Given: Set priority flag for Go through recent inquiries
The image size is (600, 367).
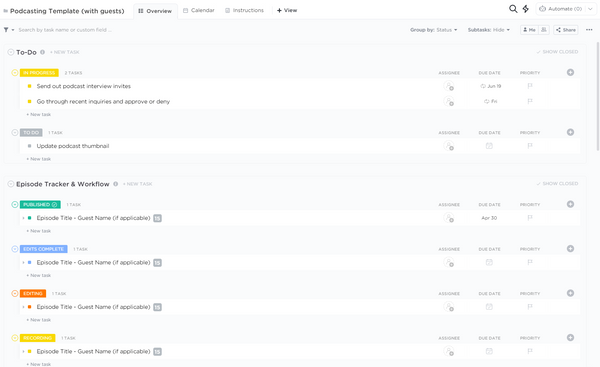Looking at the screenshot, I should 530,101.
